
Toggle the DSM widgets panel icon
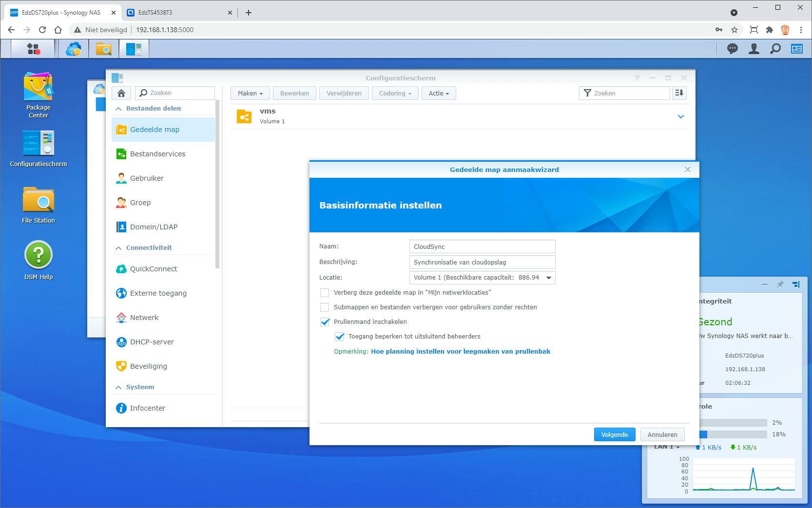tap(797, 49)
